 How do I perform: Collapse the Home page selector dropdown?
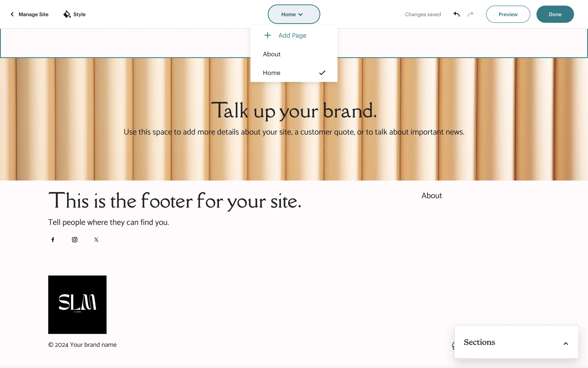pyautogui.click(x=294, y=14)
